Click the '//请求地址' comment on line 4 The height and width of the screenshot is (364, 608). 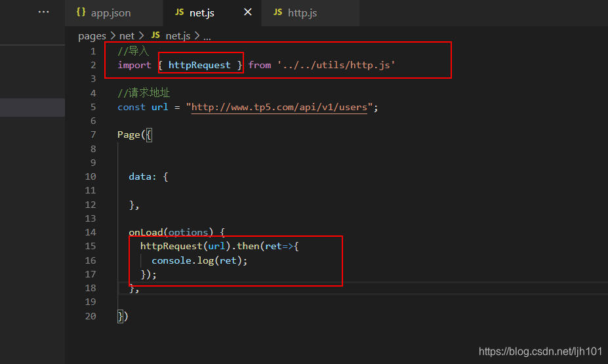pyautogui.click(x=144, y=92)
